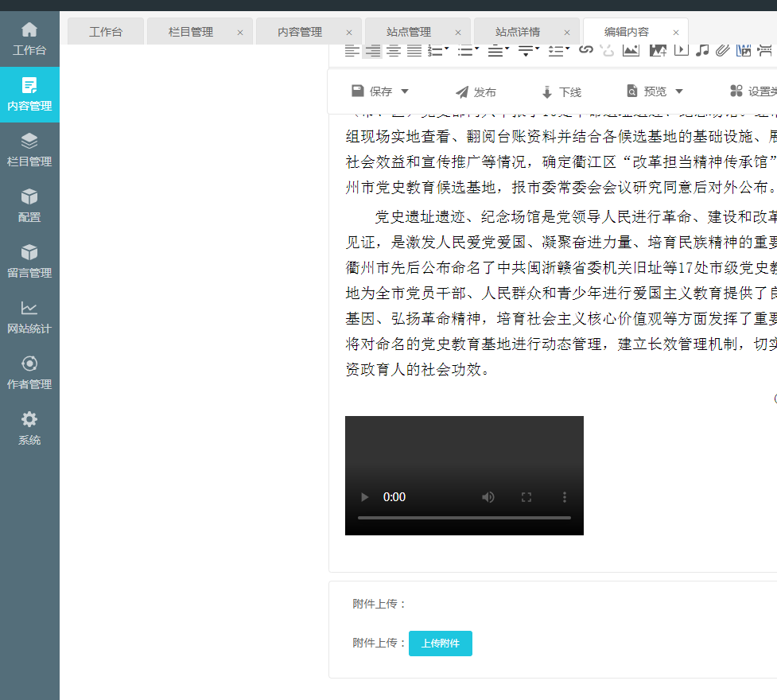Click the insert music note icon

[x=701, y=50]
